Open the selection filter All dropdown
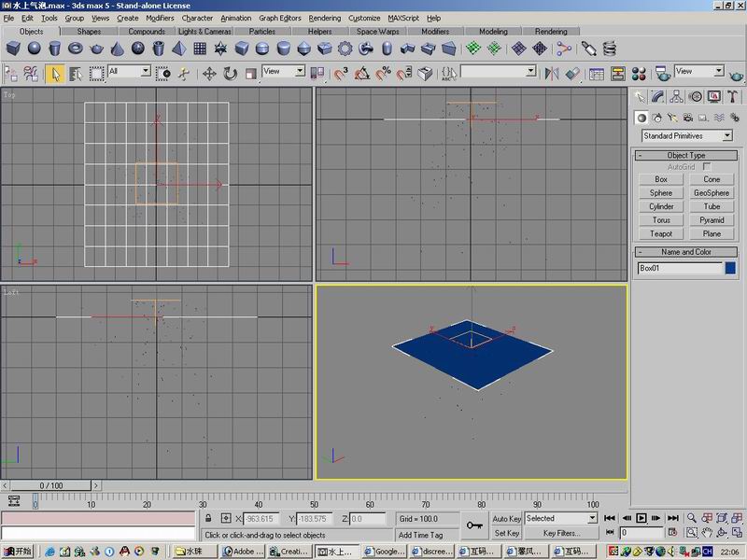 pyautogui.click(x=129, y=72)
